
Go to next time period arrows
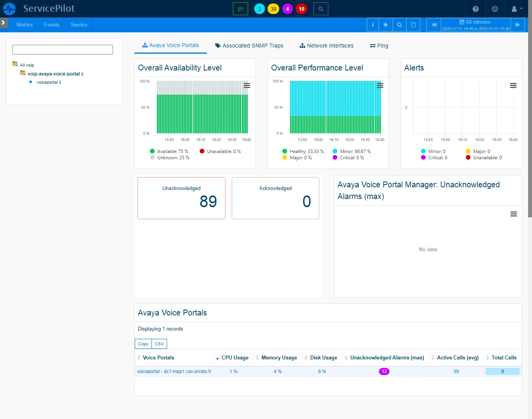tap(518, 25)
